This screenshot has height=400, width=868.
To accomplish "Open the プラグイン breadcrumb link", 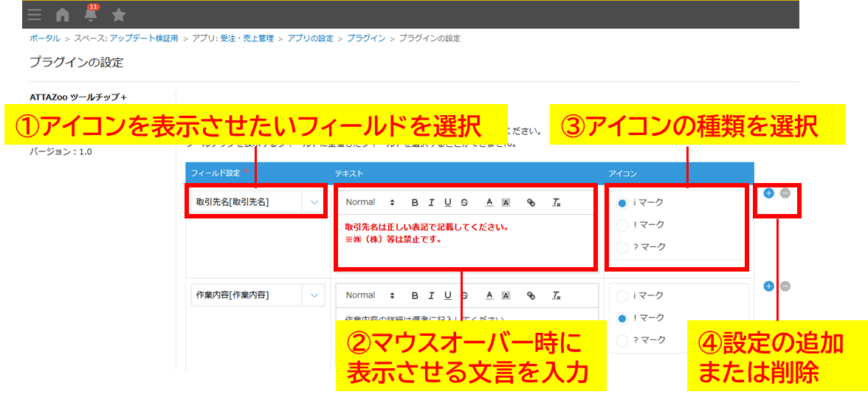I will (365, 38).
